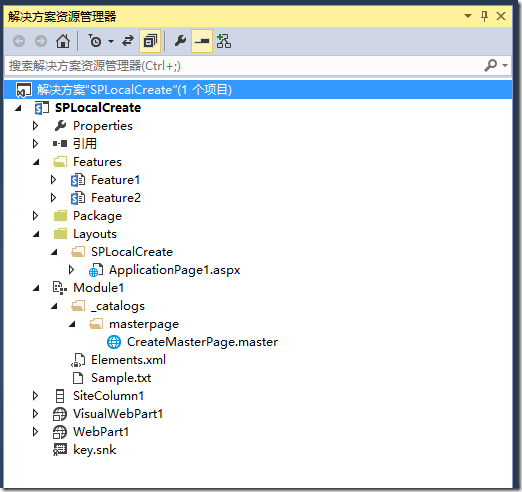Expand the Package node
Image resolution: width=522 pixels, height=492 pixels.
[x=35, y=216]
